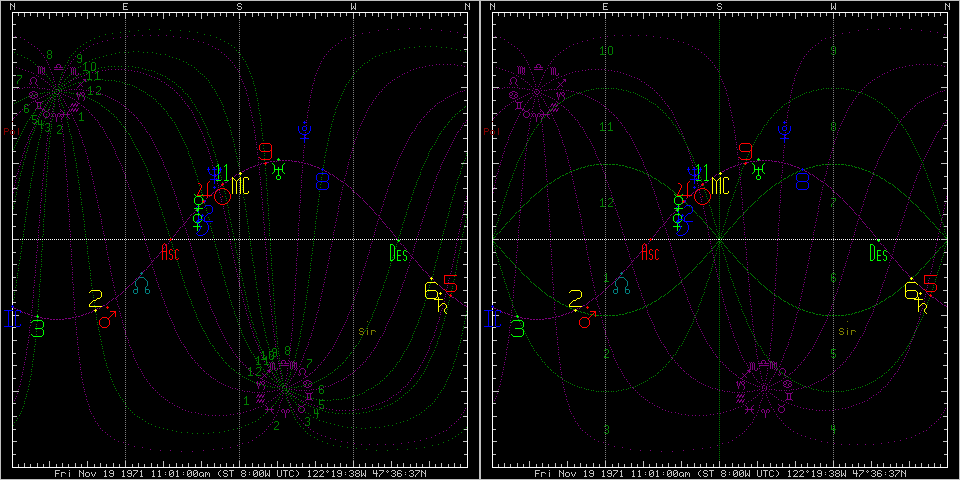Screen dimensions: 960x480
Task: Select lower green Venus glyph in left chart
Action: click(x=198, y=223)
